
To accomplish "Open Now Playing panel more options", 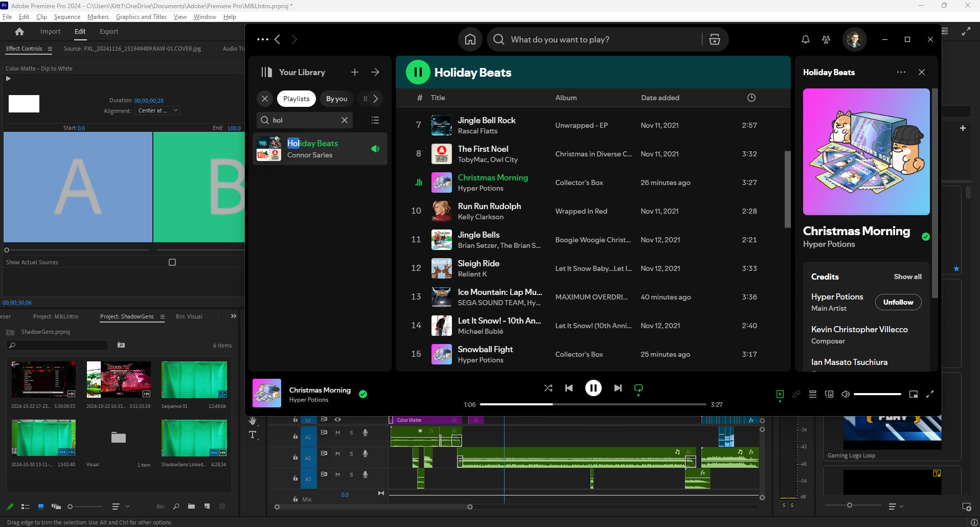I will [901, 72].
